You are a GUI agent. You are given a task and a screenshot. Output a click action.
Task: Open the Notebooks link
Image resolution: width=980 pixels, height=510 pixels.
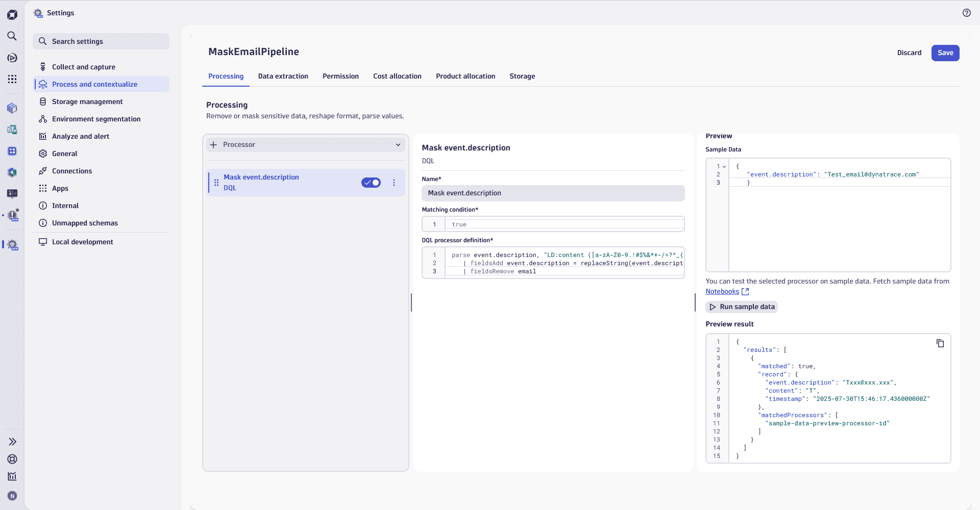click(x=722, y=292)
